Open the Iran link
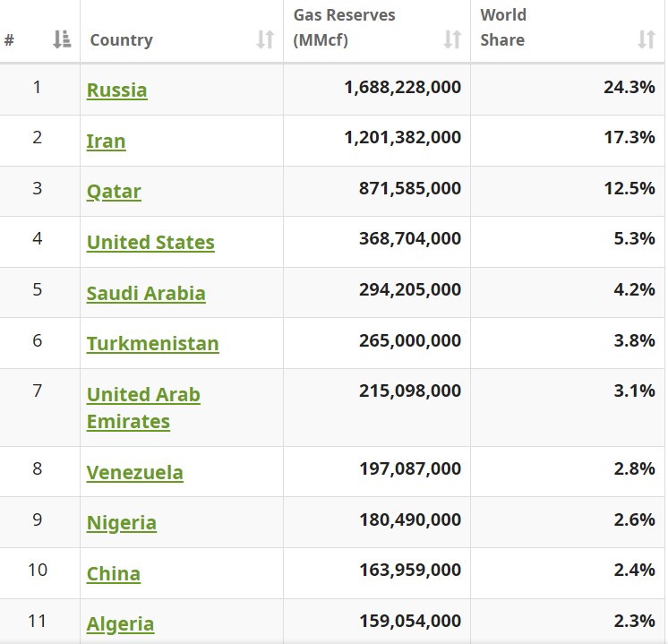Viewport: 668px width, 644px height. (x=106, y=141)
